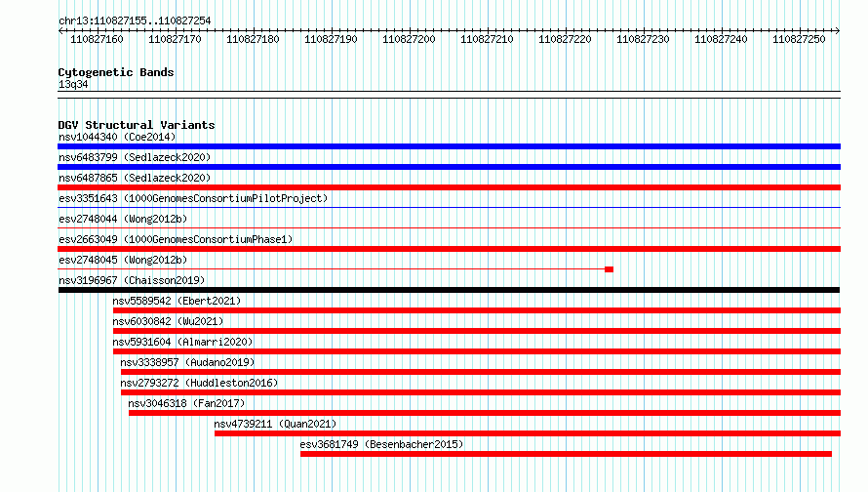Click ruler tick label 110827190
This screenshot has width=868, height=492.
pos(331,39)
